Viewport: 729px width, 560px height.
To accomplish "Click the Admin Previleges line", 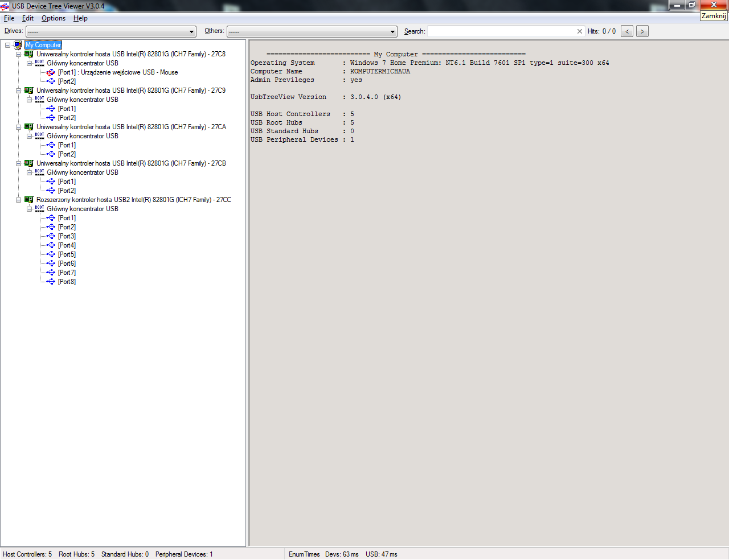I will pos(306,80).
